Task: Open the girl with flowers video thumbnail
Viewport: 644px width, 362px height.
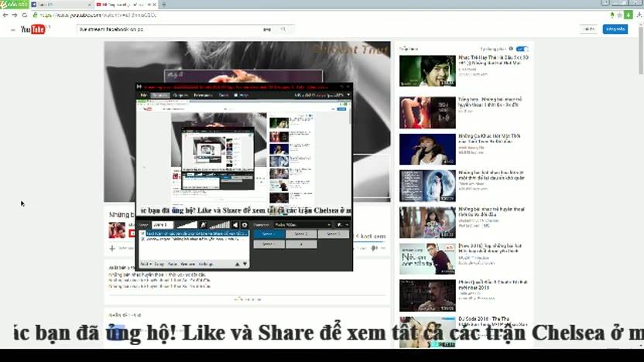Action: tap(427, 223)
